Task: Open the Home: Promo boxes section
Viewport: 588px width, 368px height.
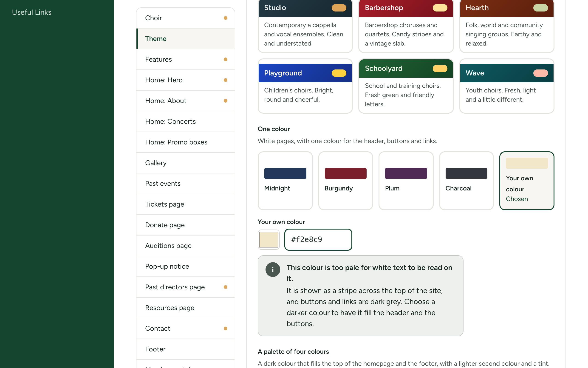Action: tap(186, 142)
